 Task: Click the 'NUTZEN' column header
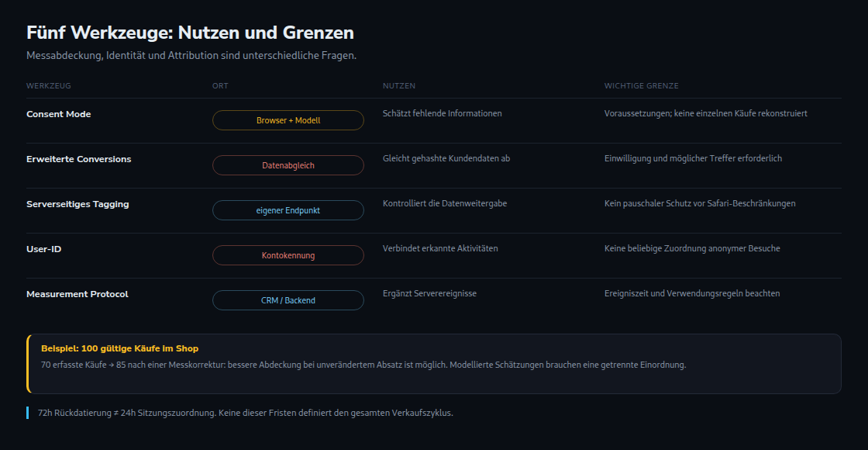tap(399, 86)
